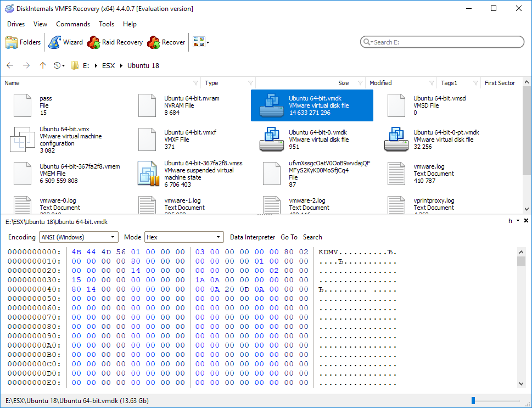Expand the ESX breadcrumb arrow

pos(121,65)
